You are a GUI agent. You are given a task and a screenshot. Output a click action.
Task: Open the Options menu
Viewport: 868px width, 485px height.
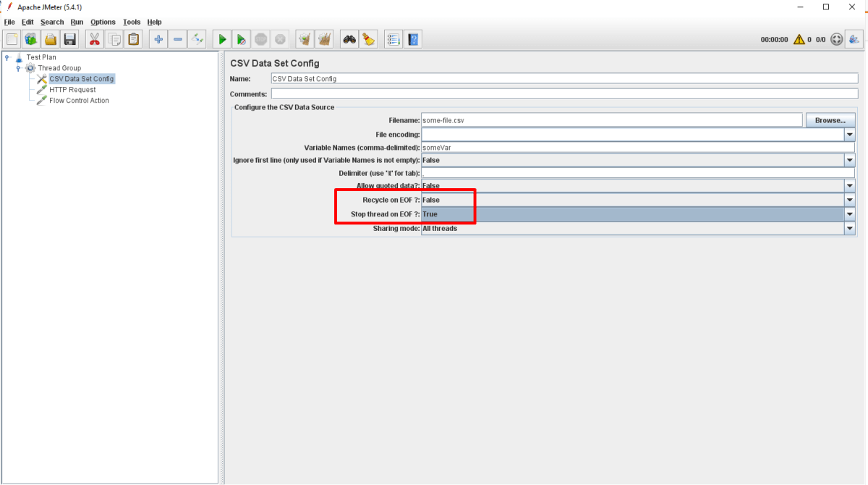tap(103, 22)
